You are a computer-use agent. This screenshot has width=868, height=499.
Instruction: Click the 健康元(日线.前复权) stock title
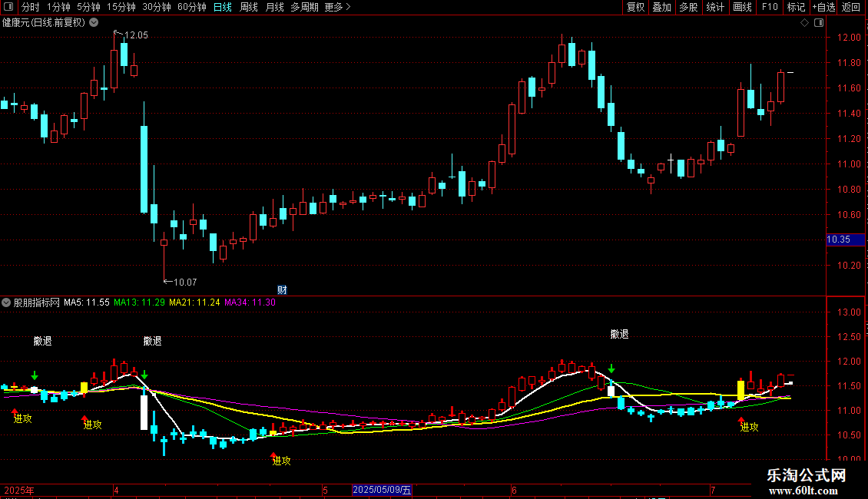pyautogui.click(x=44, y=23)
